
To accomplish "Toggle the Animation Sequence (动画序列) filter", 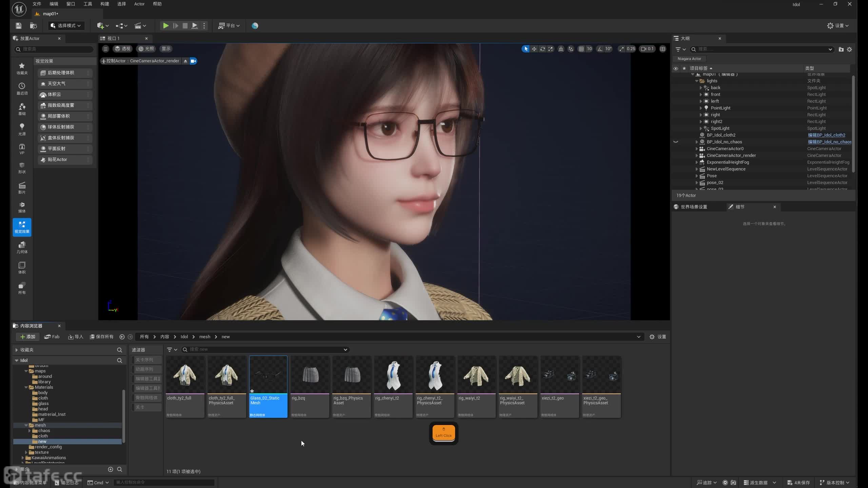I will pyautogui.click(x=146, y=369).
